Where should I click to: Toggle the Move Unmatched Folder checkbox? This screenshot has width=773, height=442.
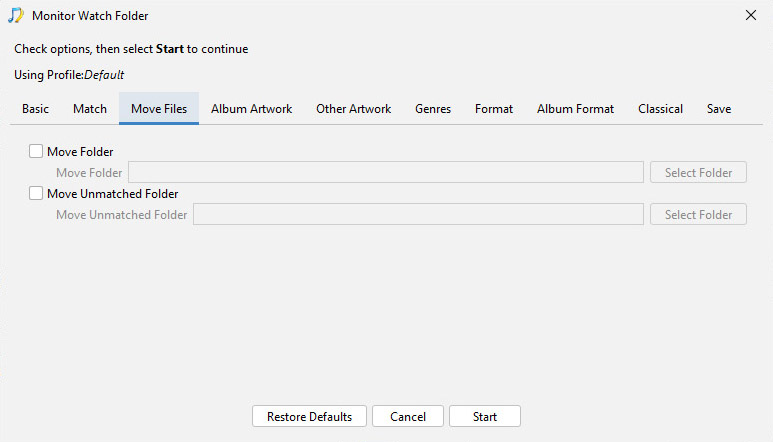click(35, 193)
